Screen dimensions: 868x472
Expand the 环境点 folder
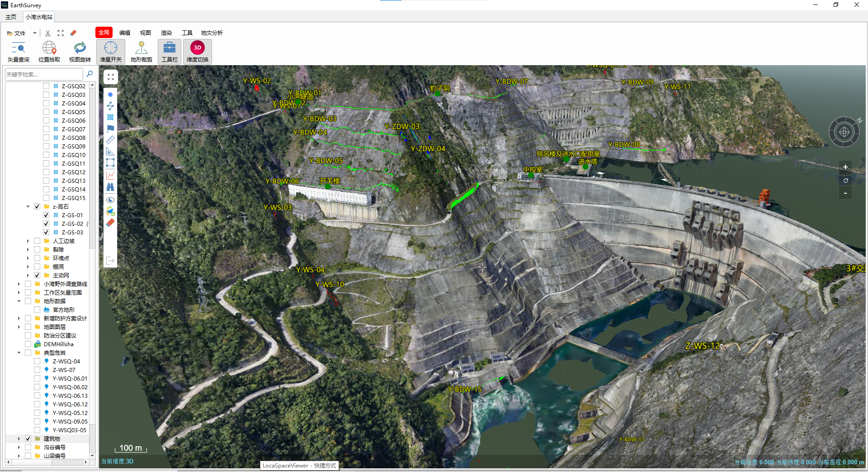click(28, 258)
